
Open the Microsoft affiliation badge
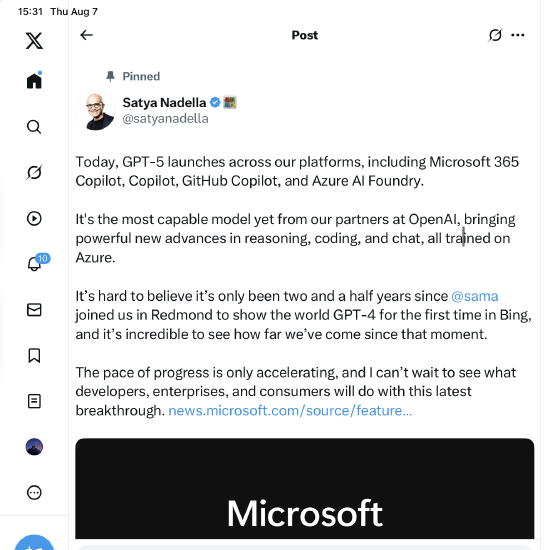230,103
